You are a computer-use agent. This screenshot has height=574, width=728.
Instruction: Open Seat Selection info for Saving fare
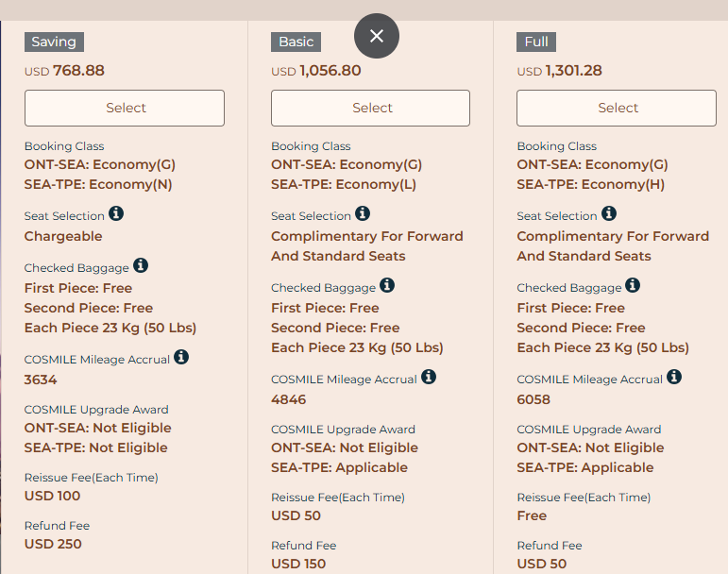click(x=116, y=213)
